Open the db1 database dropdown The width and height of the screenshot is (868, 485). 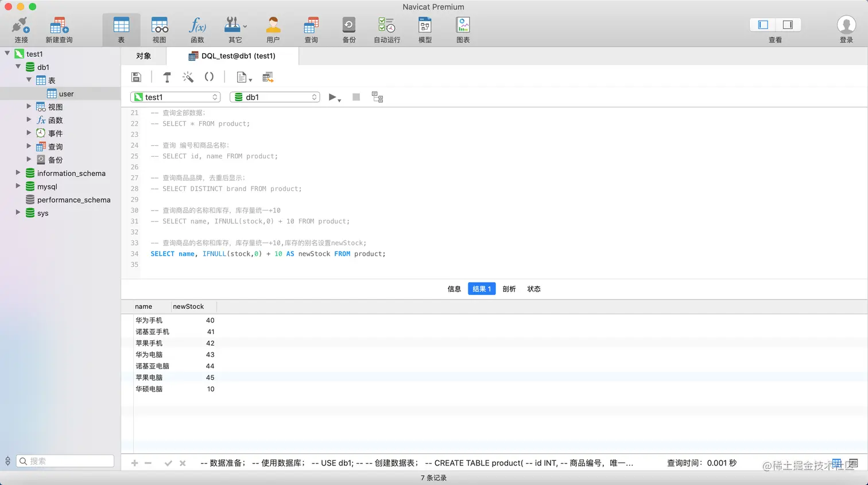click(275, 97)
